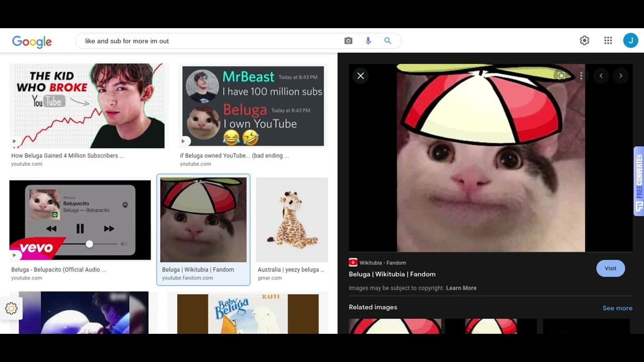Screen dimensions: 644x362
Task: Click the Visit button
Action: (610, 268)
